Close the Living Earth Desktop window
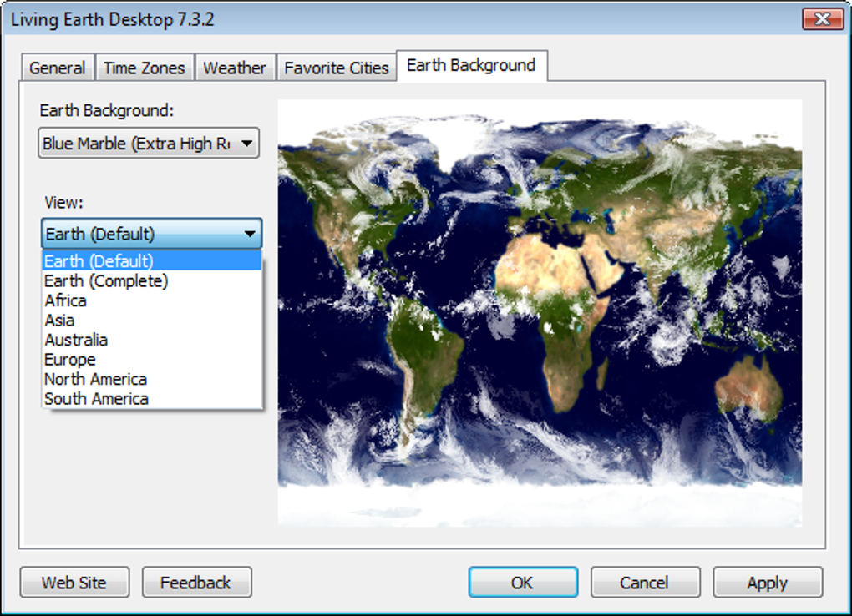The image size is (852, 616). click(823, 19)
